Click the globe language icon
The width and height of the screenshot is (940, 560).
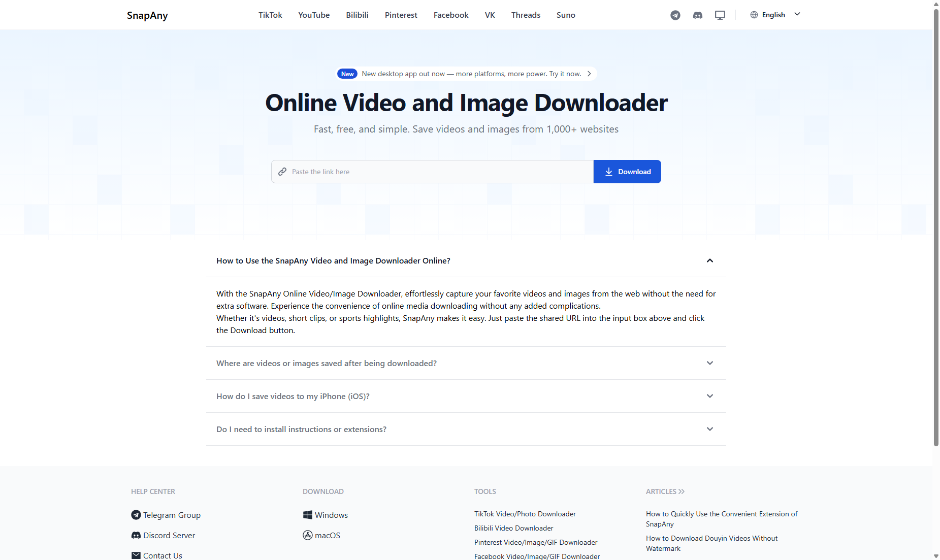(754, 15)
